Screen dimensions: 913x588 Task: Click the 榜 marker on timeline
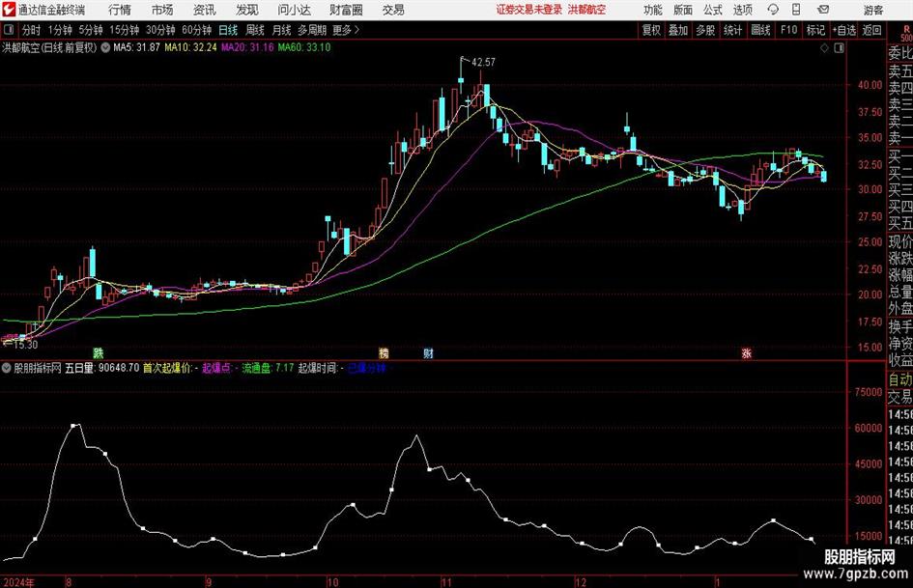point(384,352)
